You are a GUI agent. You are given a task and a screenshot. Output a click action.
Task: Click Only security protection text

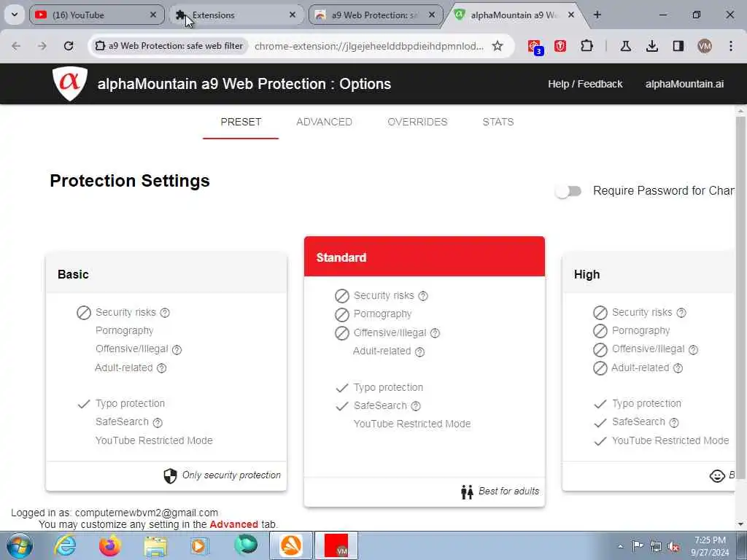[x=231, y=475]
